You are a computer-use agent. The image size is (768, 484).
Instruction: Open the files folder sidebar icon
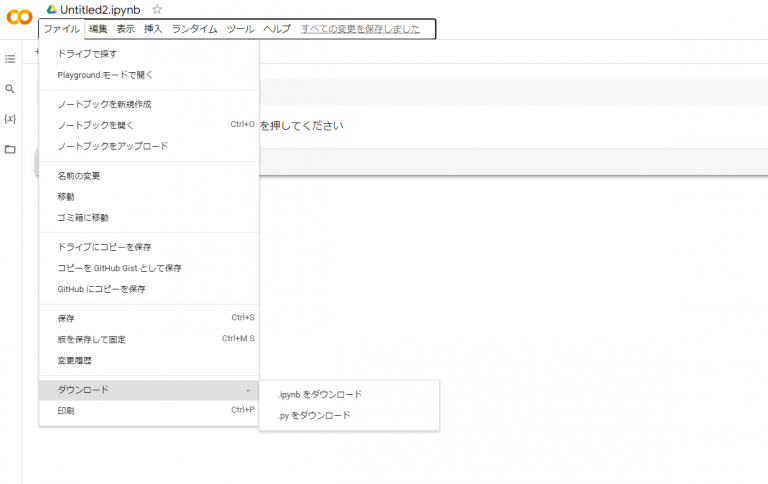tap(10, 149)
